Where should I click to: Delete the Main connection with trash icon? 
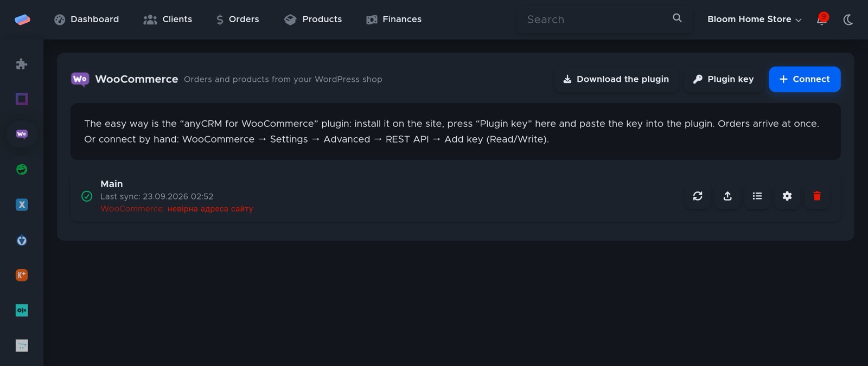pyautogui.click(x=817, y=196)
